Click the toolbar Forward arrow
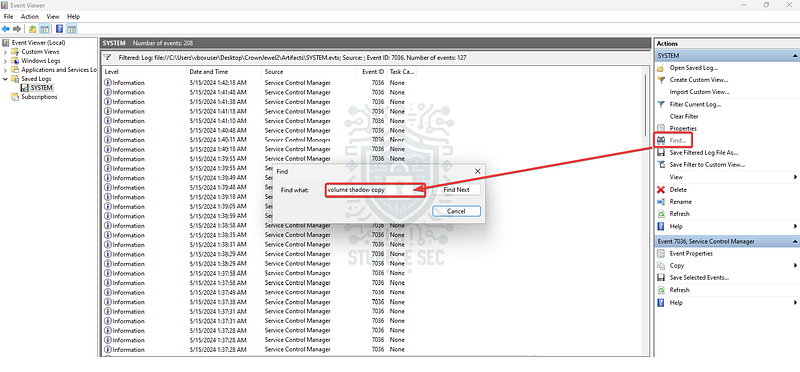 coord(17,29)
